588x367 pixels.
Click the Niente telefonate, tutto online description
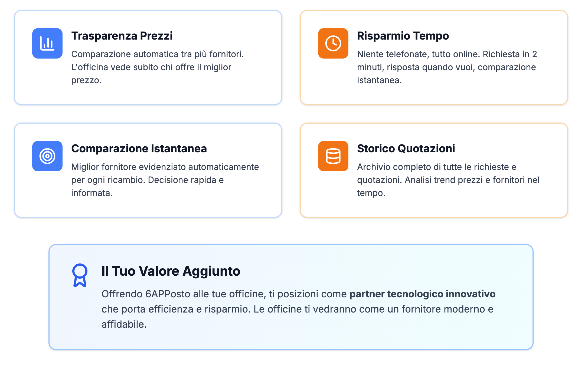point(447,67)
